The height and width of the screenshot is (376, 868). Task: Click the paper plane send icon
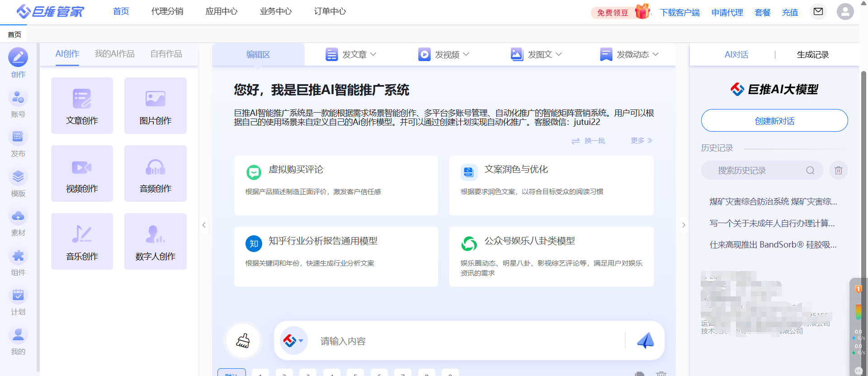click(646, 340)
